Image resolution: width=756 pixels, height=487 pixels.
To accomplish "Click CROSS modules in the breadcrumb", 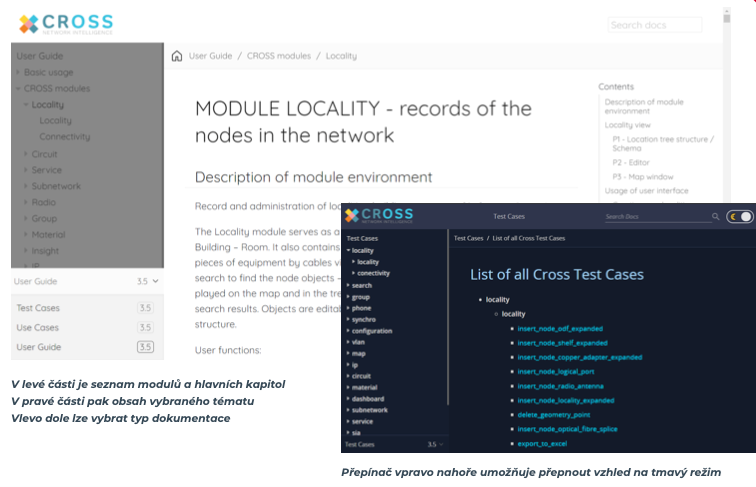I will 279,56.
